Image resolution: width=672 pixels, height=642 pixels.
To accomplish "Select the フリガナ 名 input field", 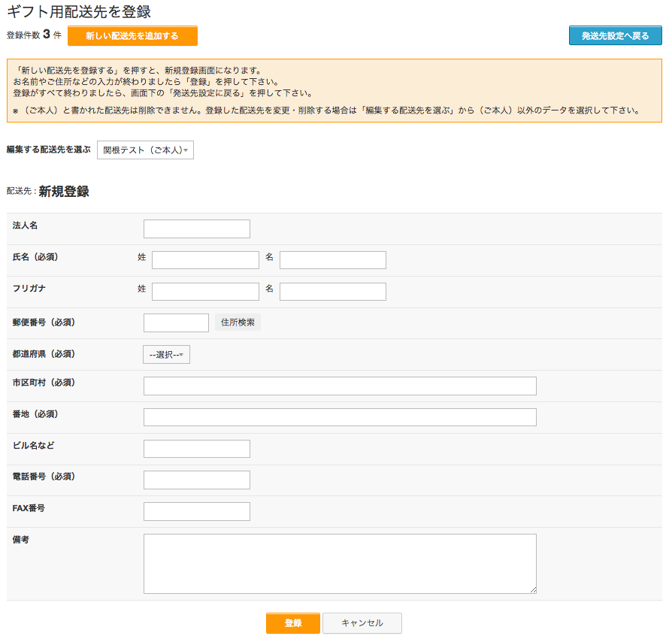I will 333,292.
